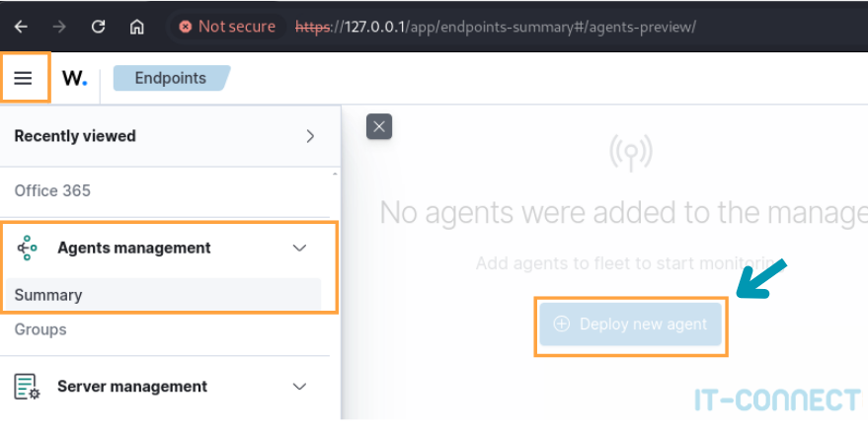Click the browser back arrow
Viewport: 868px width, 434px height.
22,27
